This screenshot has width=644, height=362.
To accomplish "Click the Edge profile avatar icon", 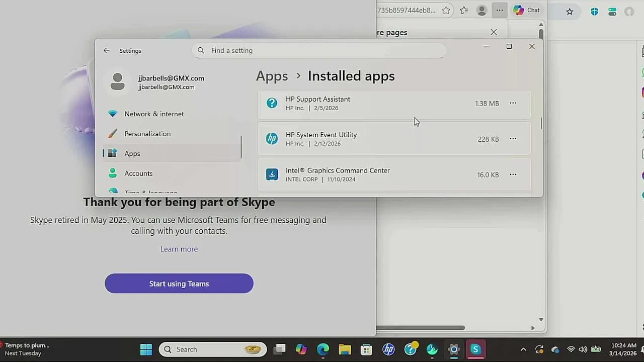I will pos(481,10).
